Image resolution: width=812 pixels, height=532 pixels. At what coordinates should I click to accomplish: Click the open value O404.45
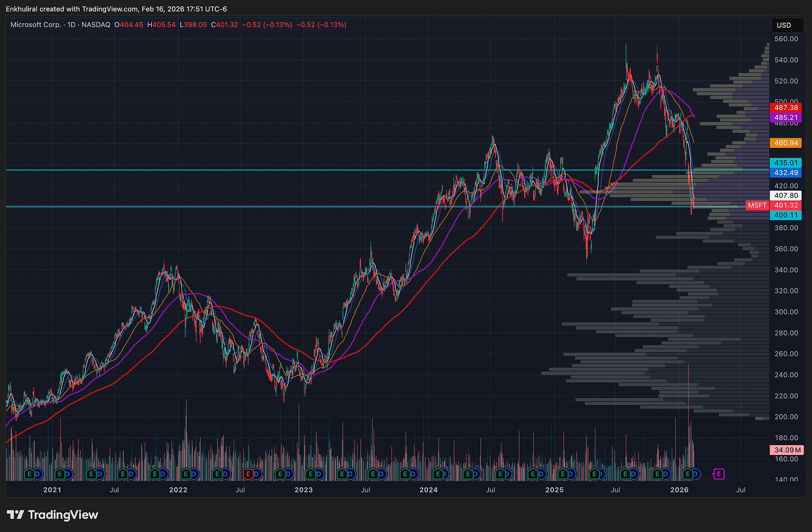129,25
